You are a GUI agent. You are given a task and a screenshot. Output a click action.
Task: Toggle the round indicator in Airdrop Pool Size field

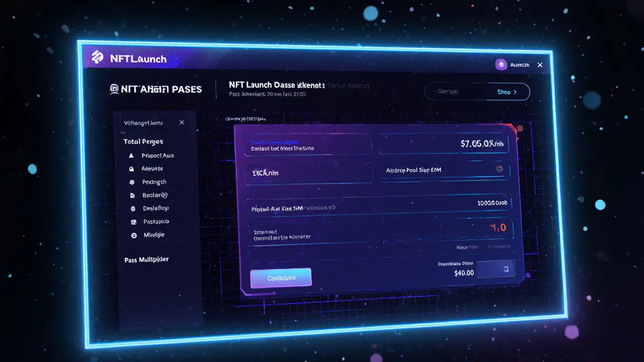coord(499,169)
